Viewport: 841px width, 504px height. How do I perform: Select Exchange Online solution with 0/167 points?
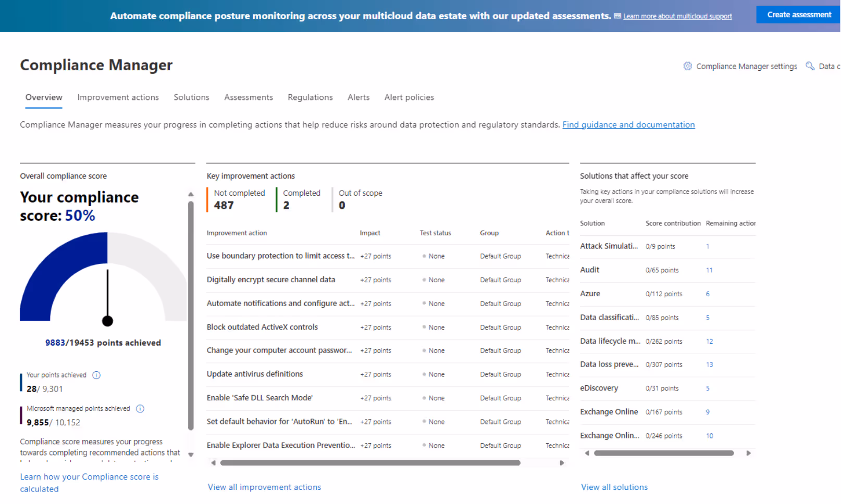[x=609, y=412]
